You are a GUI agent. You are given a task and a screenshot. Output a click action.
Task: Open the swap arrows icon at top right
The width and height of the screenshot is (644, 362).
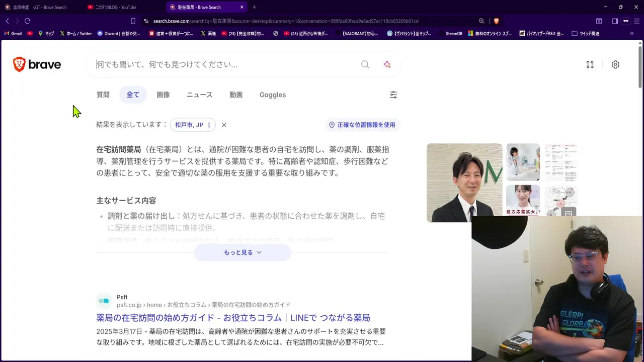coord(590,64)
